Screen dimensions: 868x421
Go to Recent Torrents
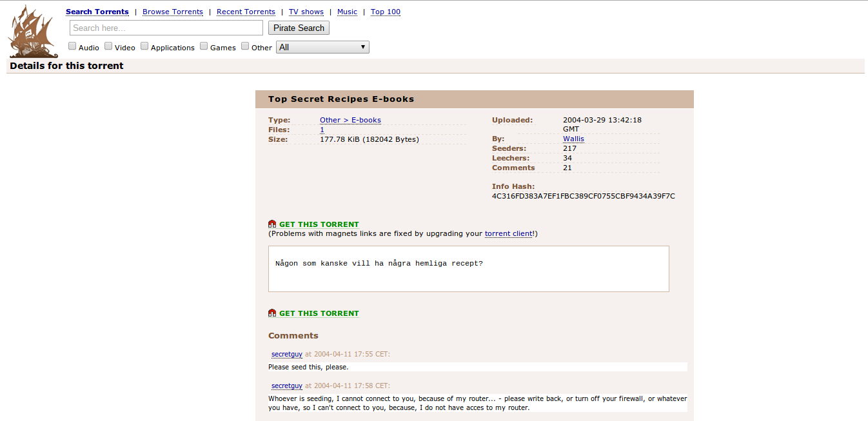click(x=246, y=12)
